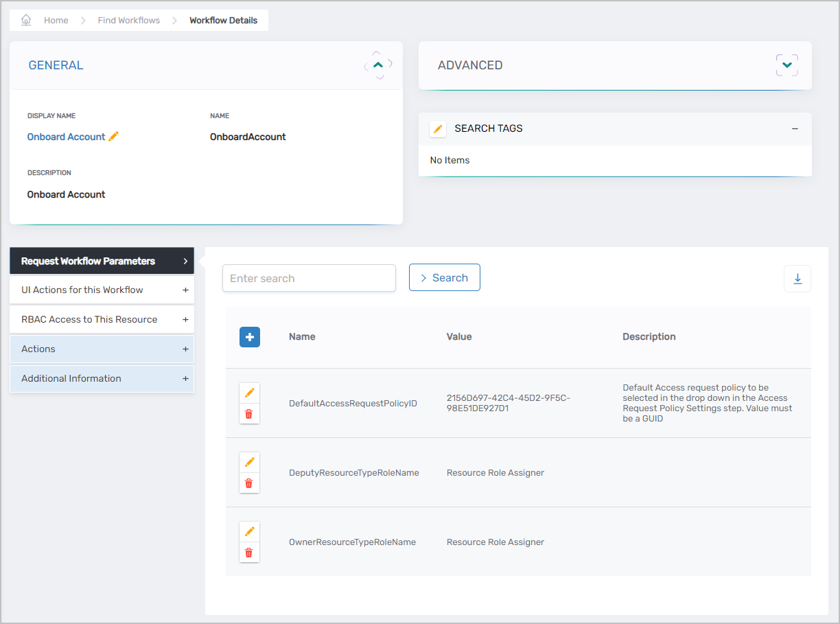Delete the DeputyResourceTypeRoleName parameter
The height and width of the screenshot is (624, 840).
[x=249, y=483]
